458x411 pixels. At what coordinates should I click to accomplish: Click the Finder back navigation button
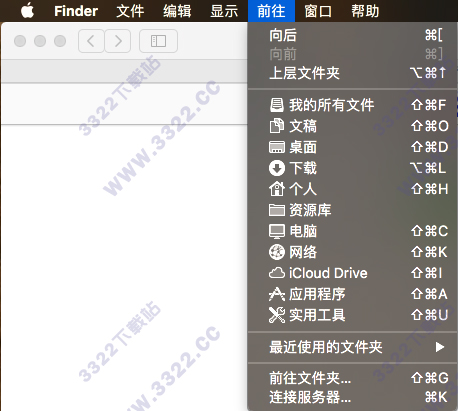pyautogui.click(x=91, y=41)
